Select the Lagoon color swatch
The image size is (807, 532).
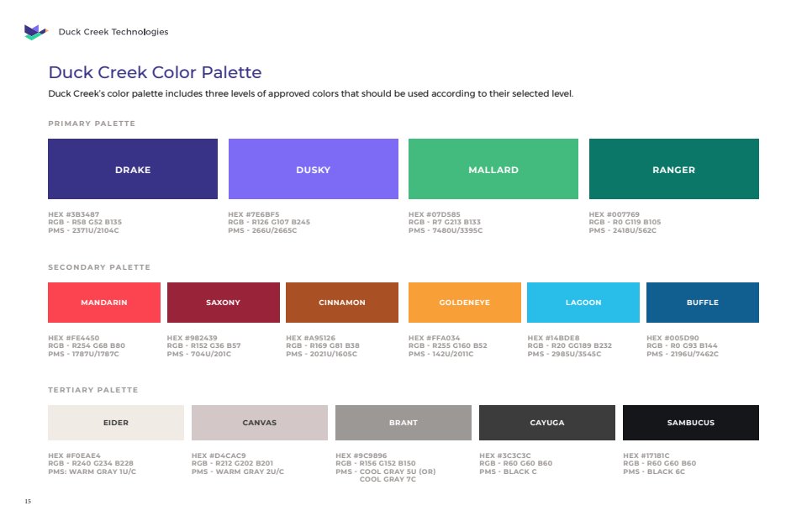(583, 303)
